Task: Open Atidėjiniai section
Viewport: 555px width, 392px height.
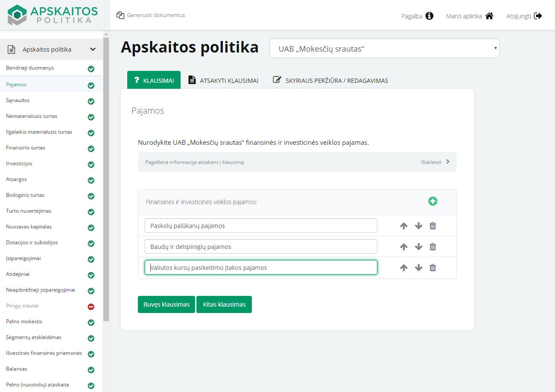Action: click(18, 274)
